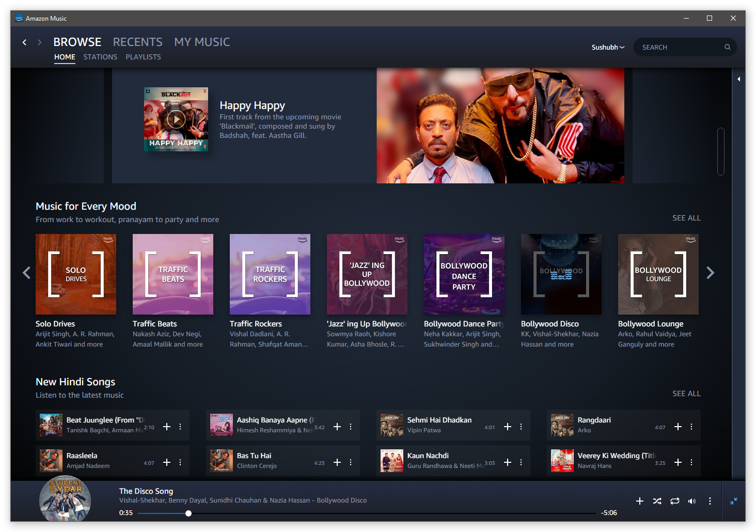
Task: Open the Bollywood Disco playlist cover
Action: click(561, 274)
